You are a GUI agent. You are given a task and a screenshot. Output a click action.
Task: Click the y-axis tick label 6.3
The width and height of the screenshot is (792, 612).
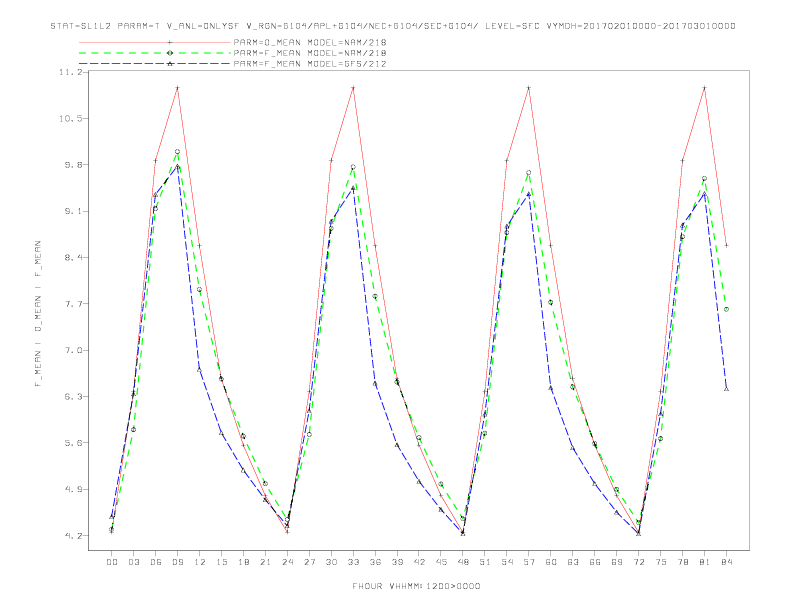(73, 396)
